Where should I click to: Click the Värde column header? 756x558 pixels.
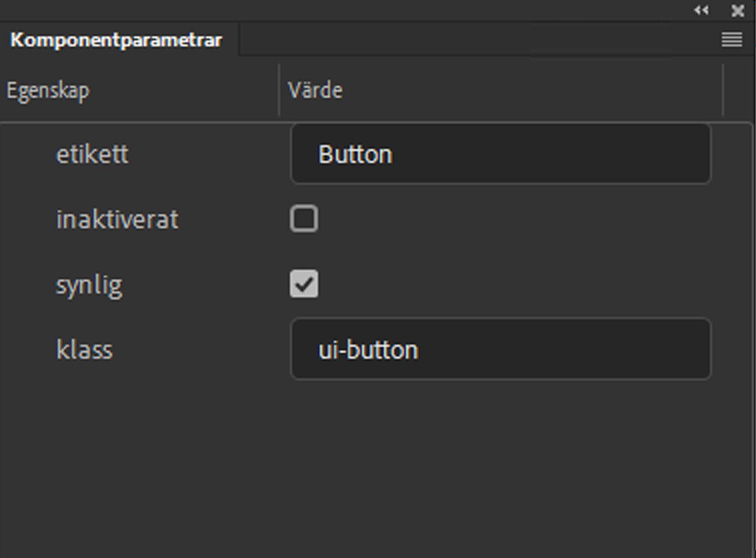pos(315,90)
